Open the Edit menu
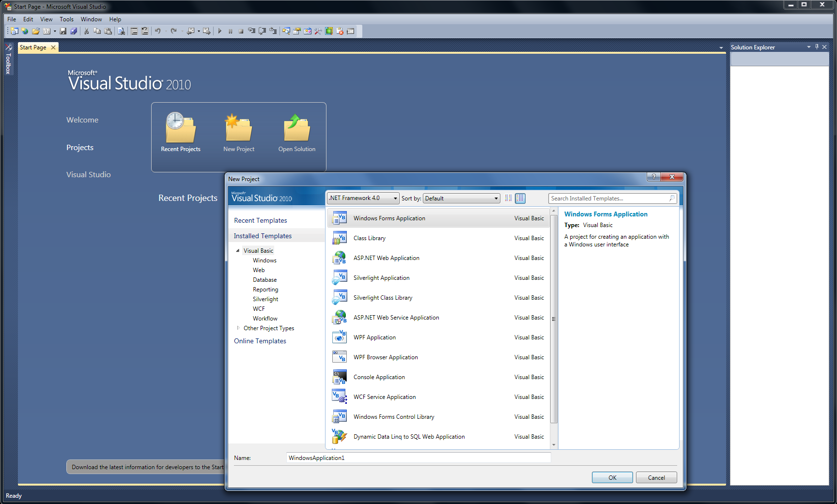The height and width of the screenshot is (504, 837). 28,19
